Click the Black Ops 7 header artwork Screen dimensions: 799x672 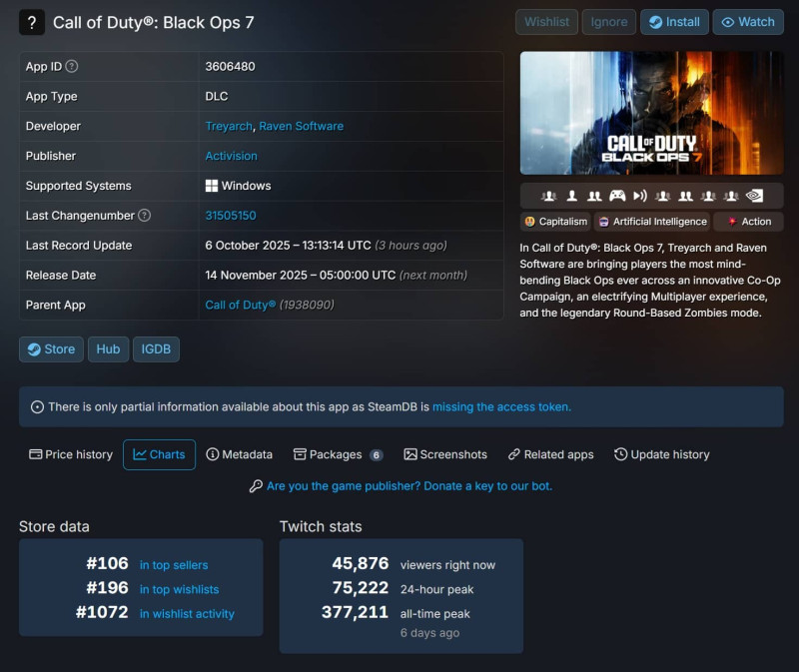tap(651, 113)
